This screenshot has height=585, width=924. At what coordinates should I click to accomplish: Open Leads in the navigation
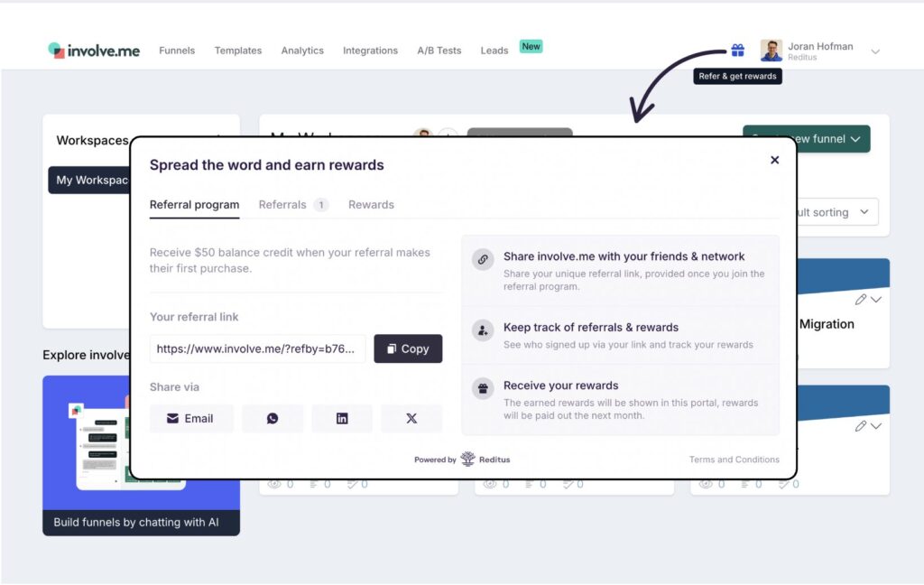click(x=494, y=51)
